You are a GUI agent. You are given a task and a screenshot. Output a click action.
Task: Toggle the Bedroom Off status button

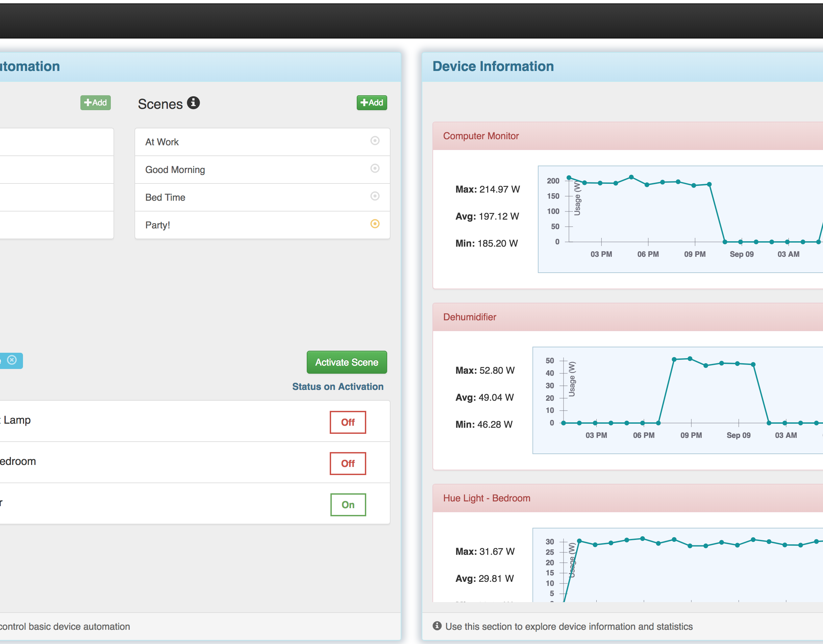tap(348, 463)
